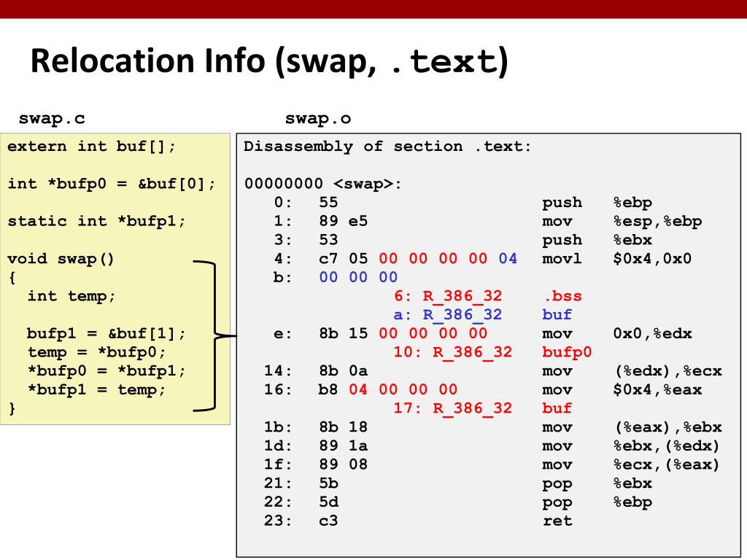
Task: Click "Disassembly of section .text:" heading
Action: (387, 146)
